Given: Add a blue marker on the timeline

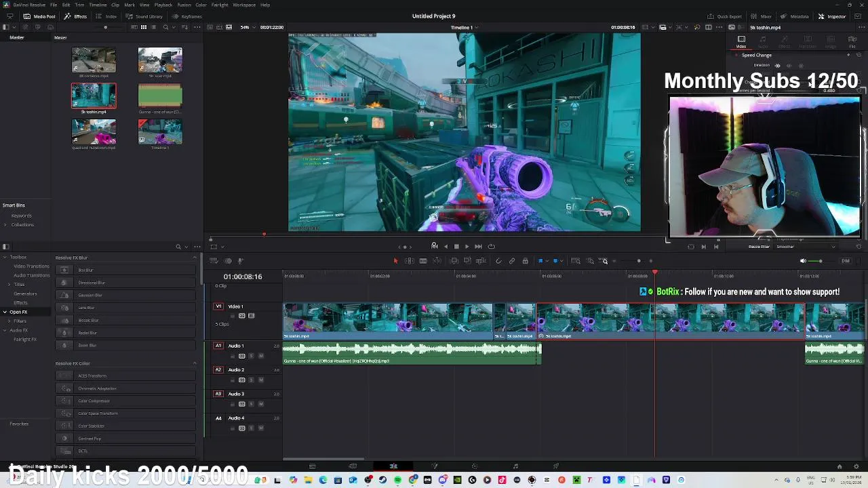Looking at the screenshot, I should [x=555, y=261].
